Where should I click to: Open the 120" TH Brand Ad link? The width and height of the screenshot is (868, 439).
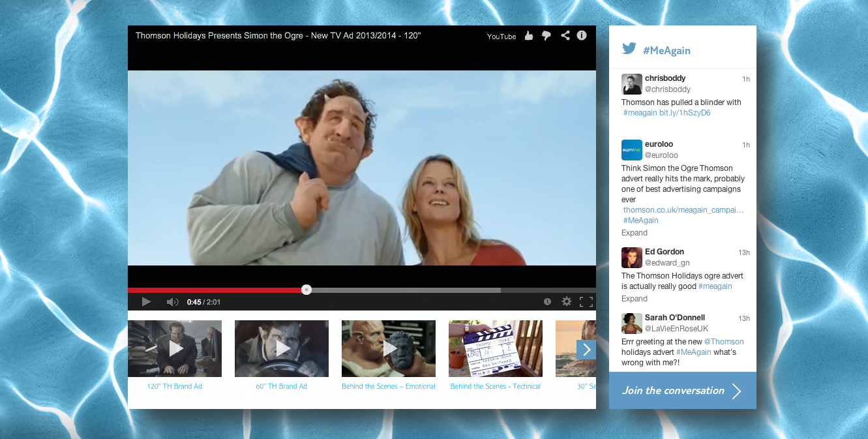(x=175, y=387)
